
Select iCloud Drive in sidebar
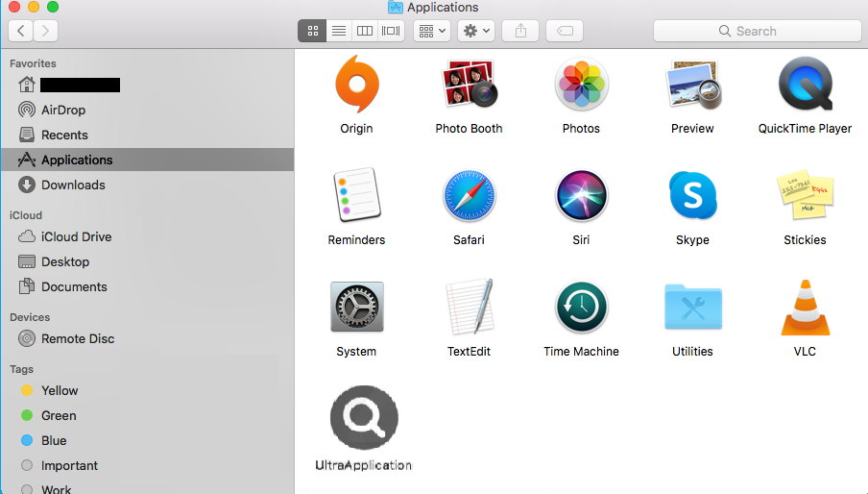(x=76, y=236)
